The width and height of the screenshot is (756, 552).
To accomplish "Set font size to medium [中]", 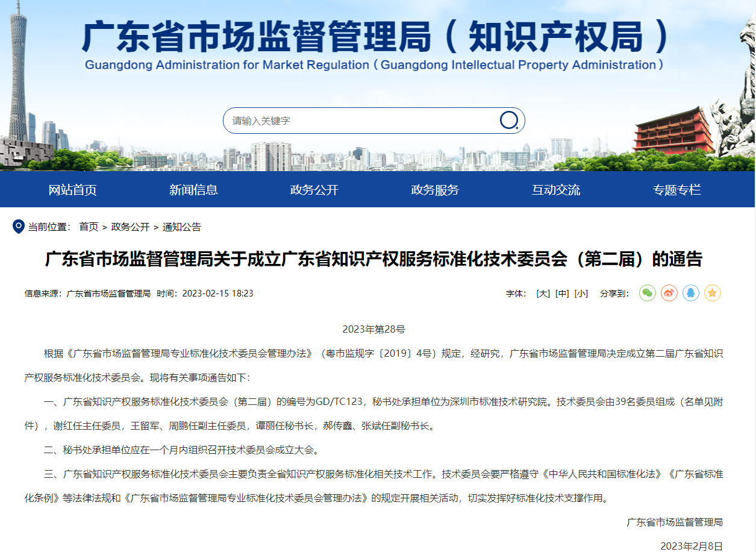I will point(562,293).
